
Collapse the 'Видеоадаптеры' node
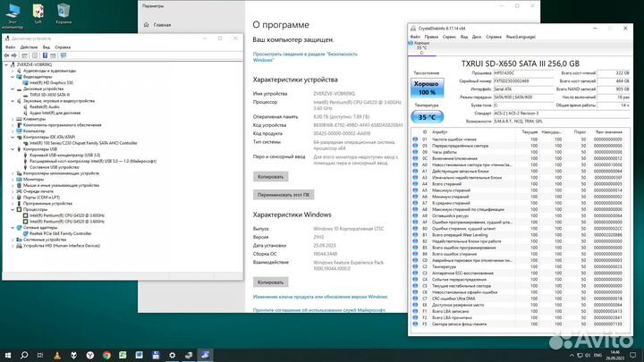[13, 77]
